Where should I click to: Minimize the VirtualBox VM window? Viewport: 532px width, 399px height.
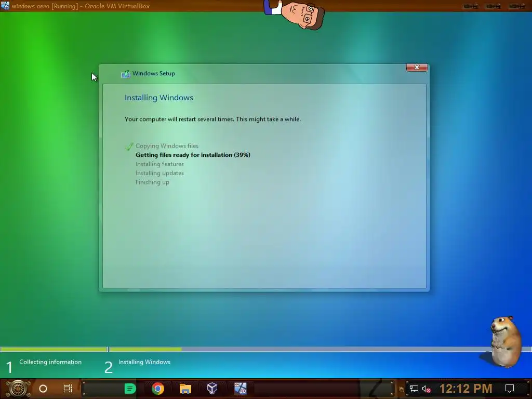point(471,6)
